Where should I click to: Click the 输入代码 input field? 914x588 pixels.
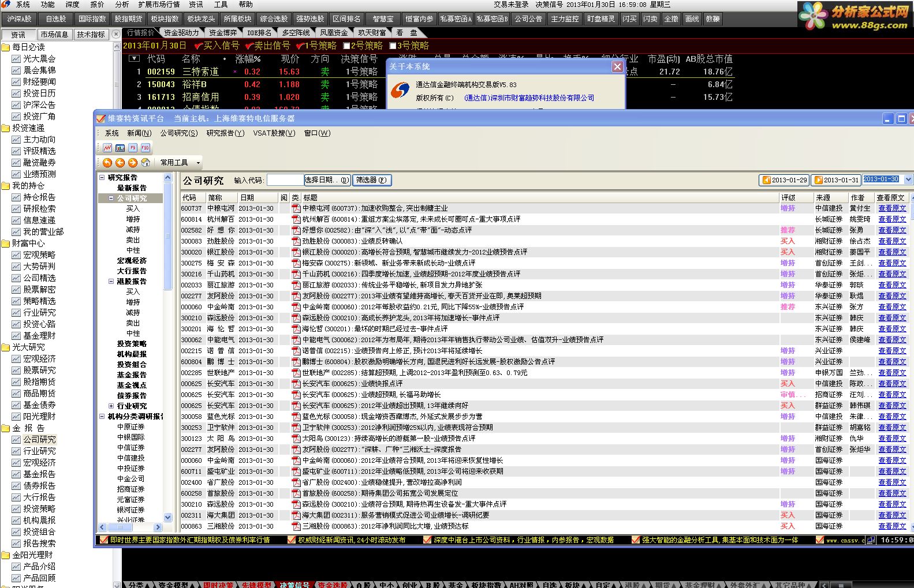(x=285, y=180)
